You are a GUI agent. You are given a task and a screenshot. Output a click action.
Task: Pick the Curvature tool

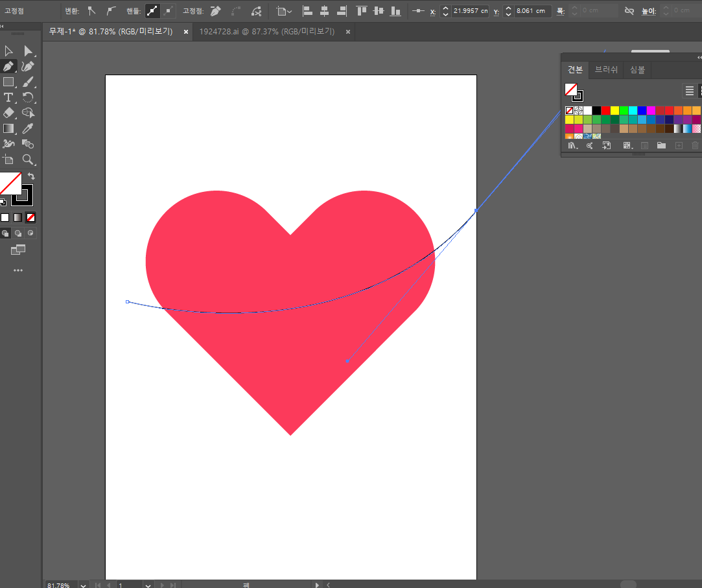click(x=28, y=66)
